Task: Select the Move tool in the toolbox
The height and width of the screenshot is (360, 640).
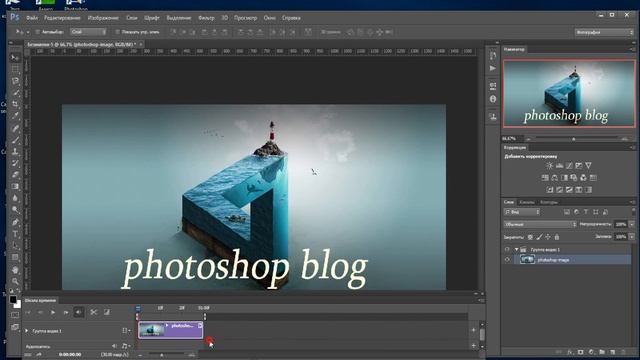Action: [15, 58]
